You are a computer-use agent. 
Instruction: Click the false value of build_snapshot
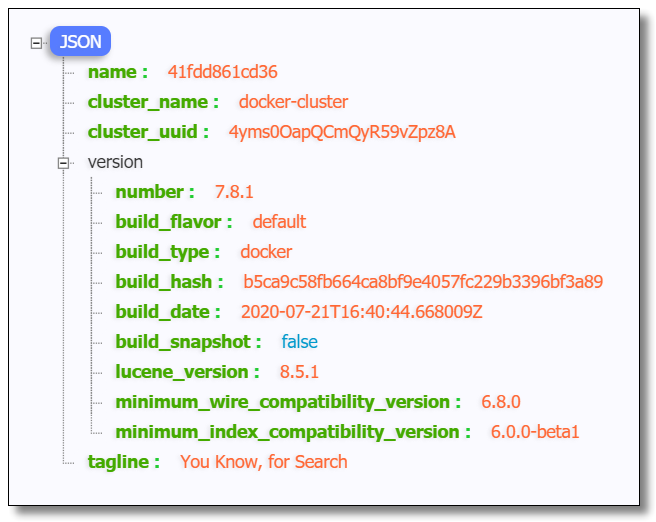coord(299,342)
